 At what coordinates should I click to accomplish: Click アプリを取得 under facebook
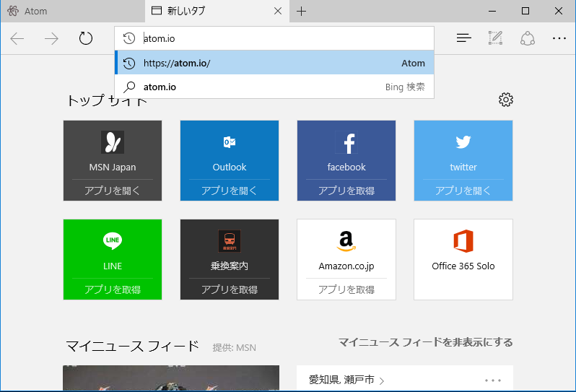[346, 191]
